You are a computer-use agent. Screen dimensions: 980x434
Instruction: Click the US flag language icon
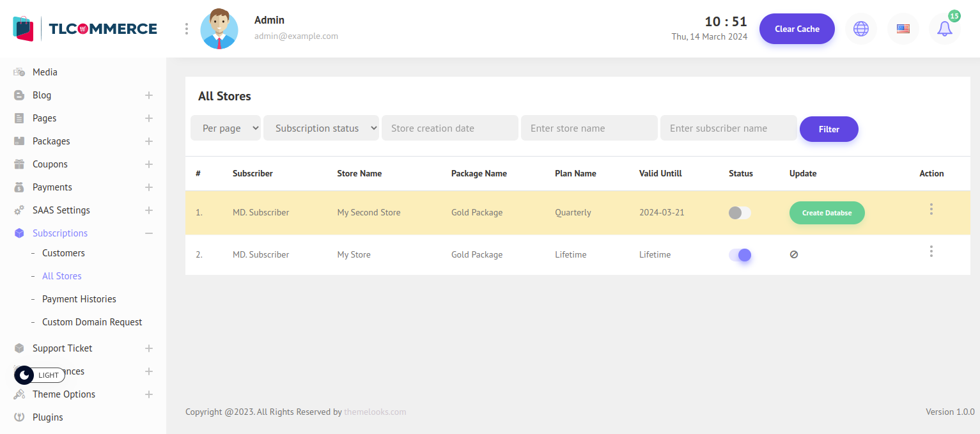(x=903, y=29)
